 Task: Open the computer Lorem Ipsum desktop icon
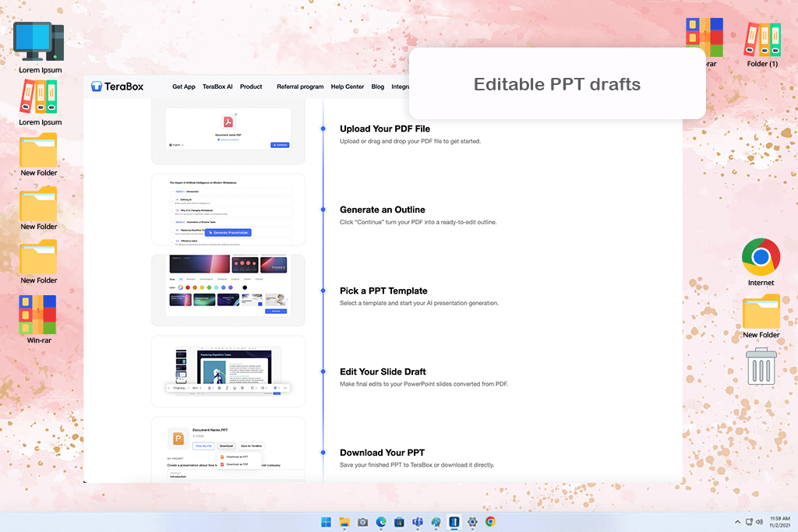(x=40, y=48)
